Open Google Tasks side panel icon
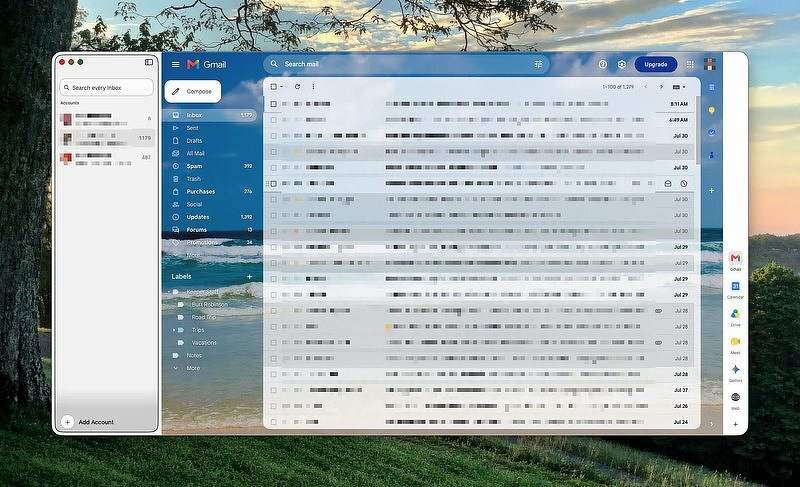The image size is (800, 487). point(711,133)
